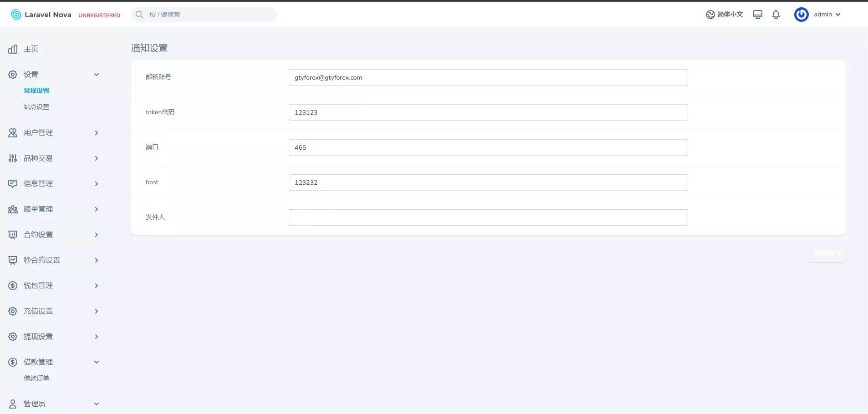Click the empty 发件人 input field

pyautogui.click(x=488, y=217)
